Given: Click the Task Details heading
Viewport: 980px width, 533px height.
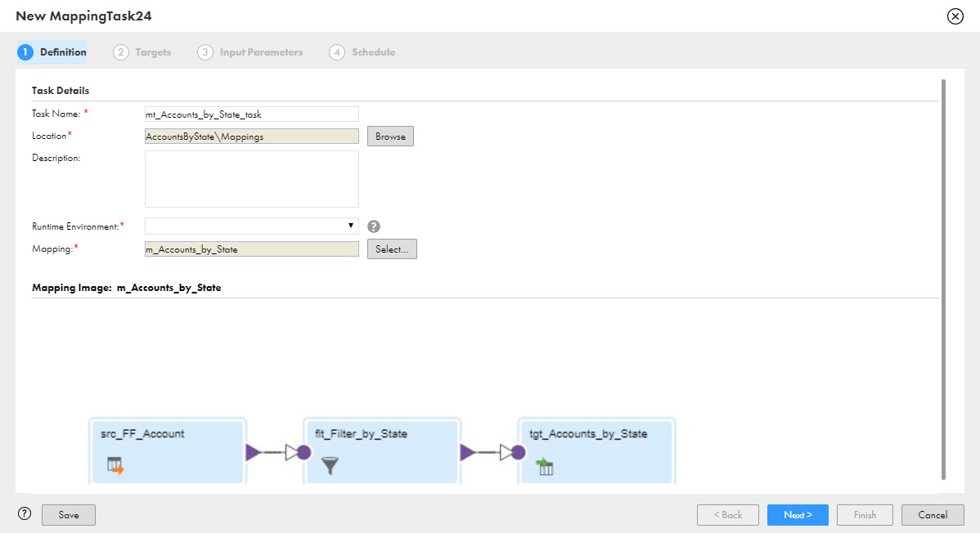Looking at the screenshot, I should point(61,91).
